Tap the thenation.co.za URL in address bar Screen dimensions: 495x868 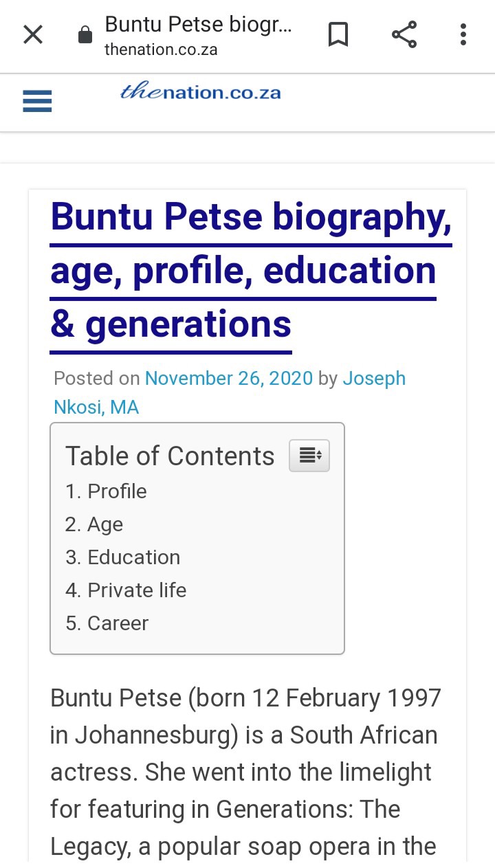click(161, 49)
